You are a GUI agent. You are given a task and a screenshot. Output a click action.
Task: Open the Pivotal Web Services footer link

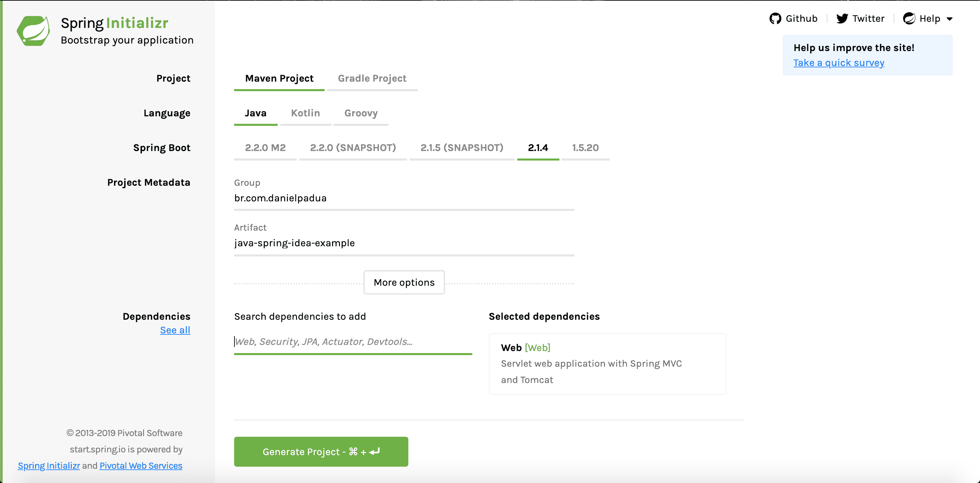tap(141, 466)
